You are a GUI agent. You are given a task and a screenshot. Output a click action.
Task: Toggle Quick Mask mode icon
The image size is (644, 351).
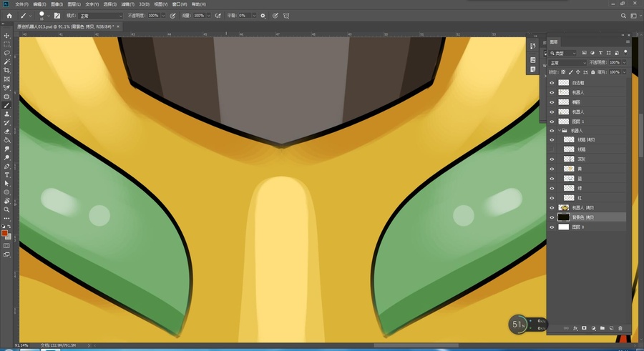click(6, 245)
